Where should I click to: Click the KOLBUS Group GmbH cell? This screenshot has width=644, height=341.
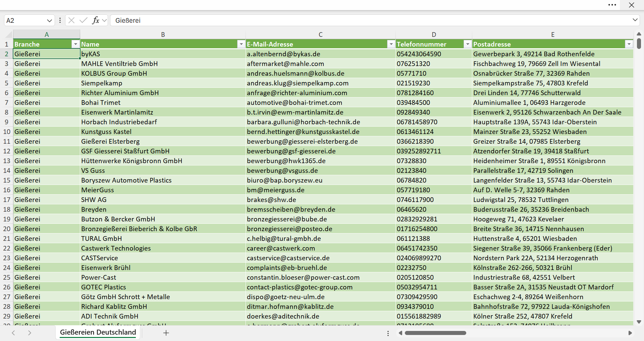point(163,73)
